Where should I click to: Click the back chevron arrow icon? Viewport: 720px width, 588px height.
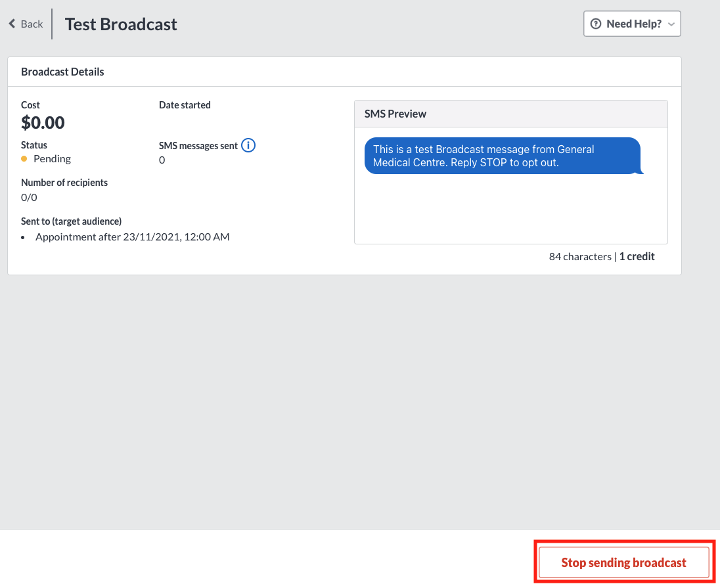(x=12, y=24)
